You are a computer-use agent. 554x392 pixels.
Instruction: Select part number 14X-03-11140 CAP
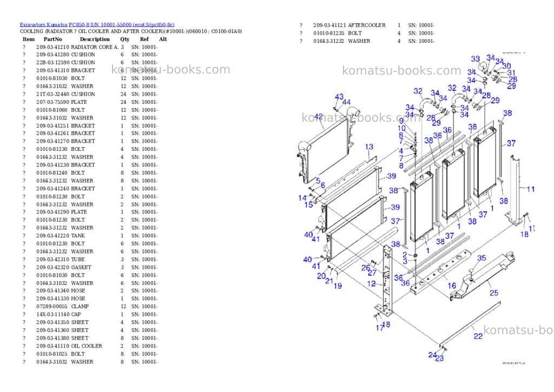52,314
